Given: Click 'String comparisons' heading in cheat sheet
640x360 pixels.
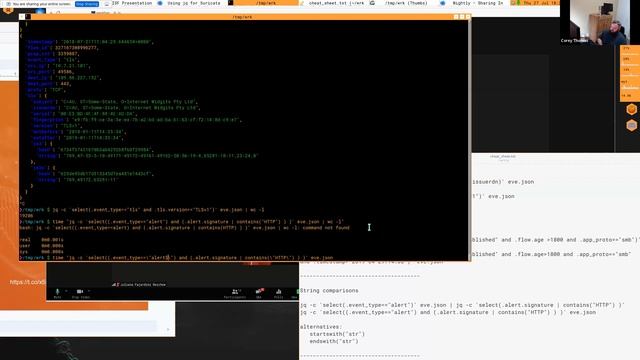Looking at the screenshot, I should tap(329, 291).
